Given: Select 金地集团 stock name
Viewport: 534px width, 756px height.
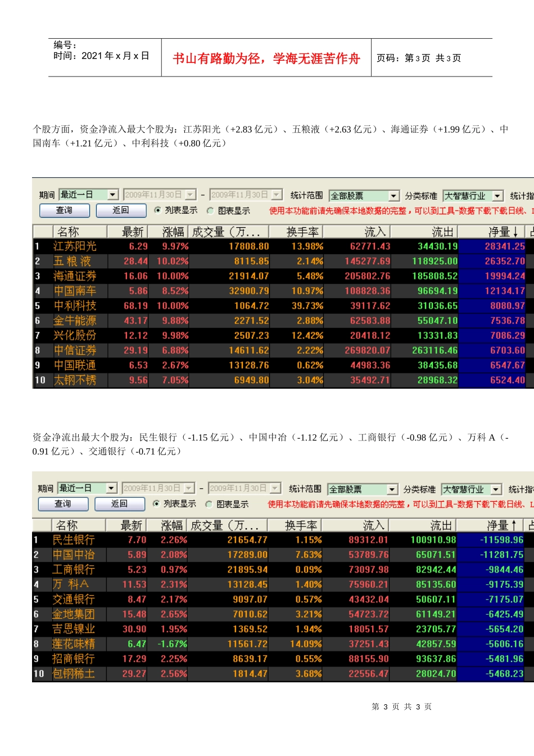Looking at the screenshot, I should (73, 614).
